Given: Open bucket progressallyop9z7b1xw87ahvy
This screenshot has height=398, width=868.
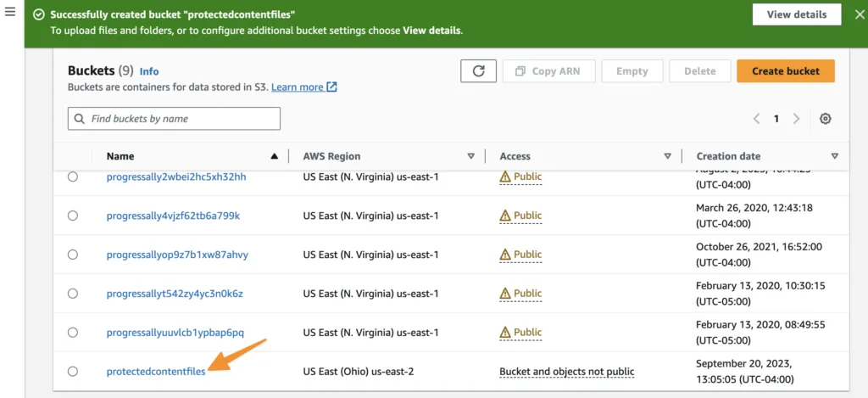Looking at the screenshot, I should point(177,255).
